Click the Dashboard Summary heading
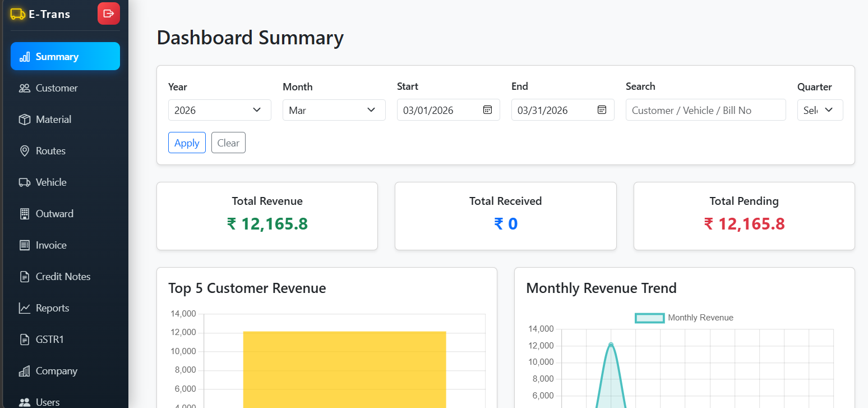The image size is (868, 408). [x=250, y=38]
